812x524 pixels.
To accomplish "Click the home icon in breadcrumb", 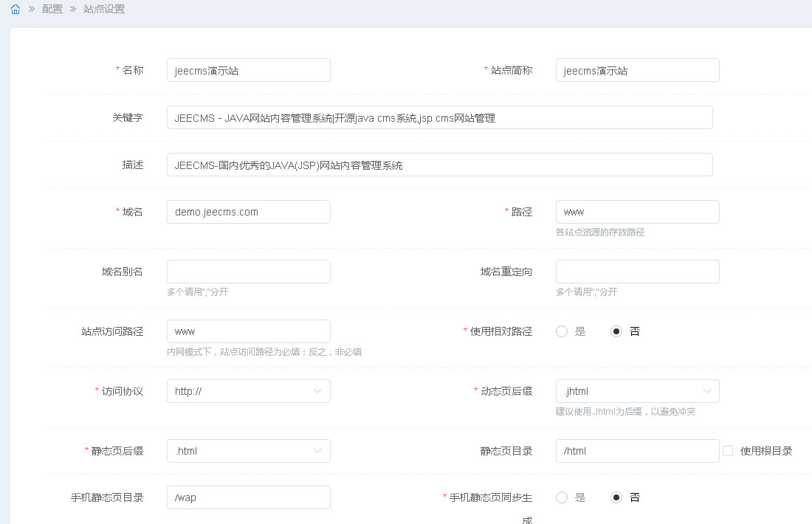I will [16, 10].
